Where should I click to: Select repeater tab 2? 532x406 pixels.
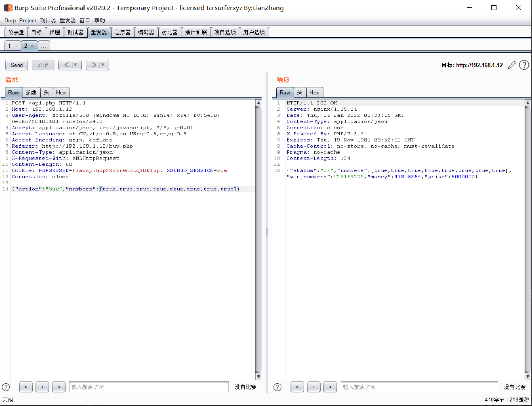[x=26, y=46]
